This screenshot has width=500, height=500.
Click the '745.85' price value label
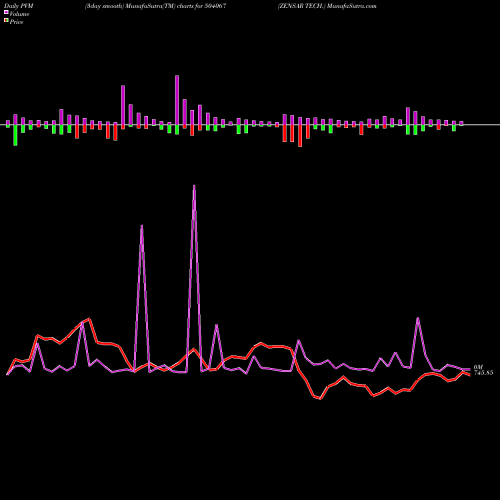point(483,373)
